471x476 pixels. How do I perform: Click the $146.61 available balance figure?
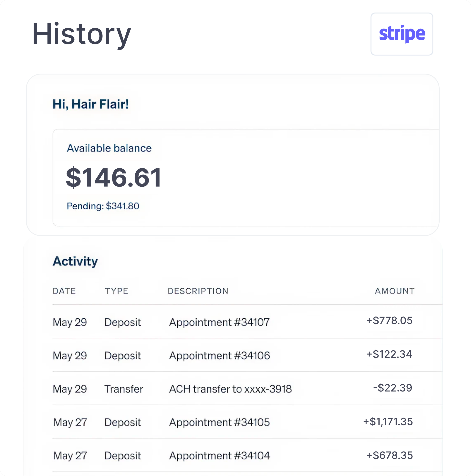pyautogui.click(x=114, y=177)
